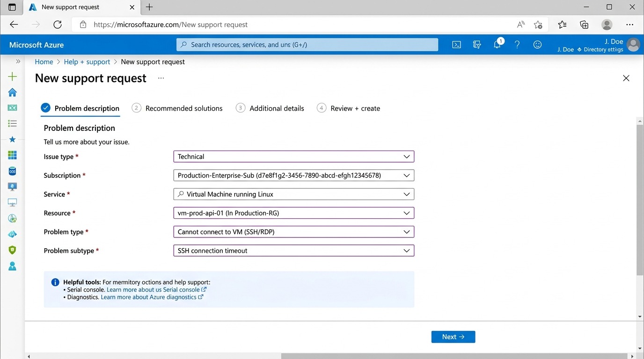Click the browser Read aloud icon
Image resolution: width=644 pixels, height=359 pixels.
(x=520, y=25)
